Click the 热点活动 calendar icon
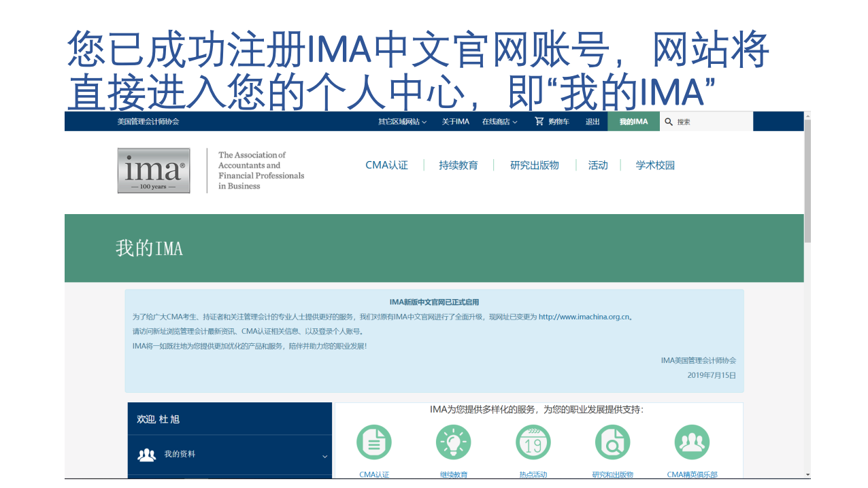Viewport: 868px width, 488px height. tap(533, 442)
